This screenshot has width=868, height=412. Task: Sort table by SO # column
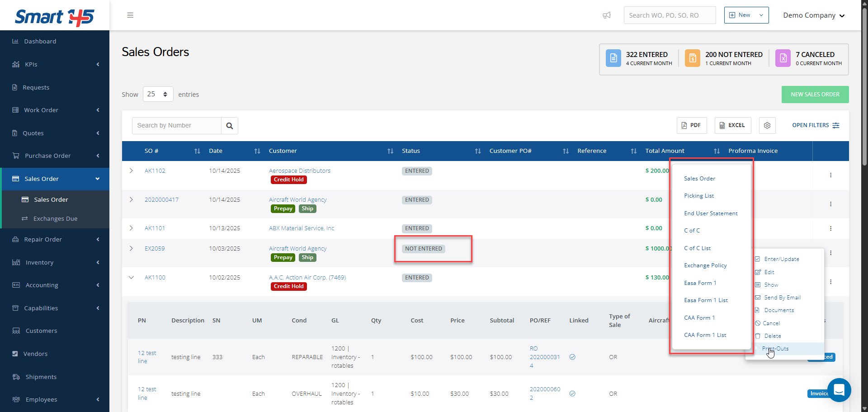click(197, 151)
